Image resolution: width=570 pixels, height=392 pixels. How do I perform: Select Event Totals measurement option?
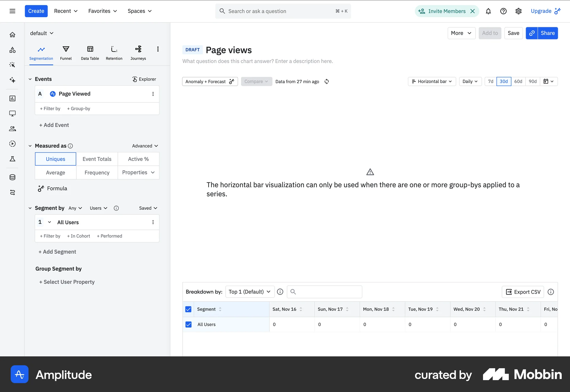(x=97, y=159)
